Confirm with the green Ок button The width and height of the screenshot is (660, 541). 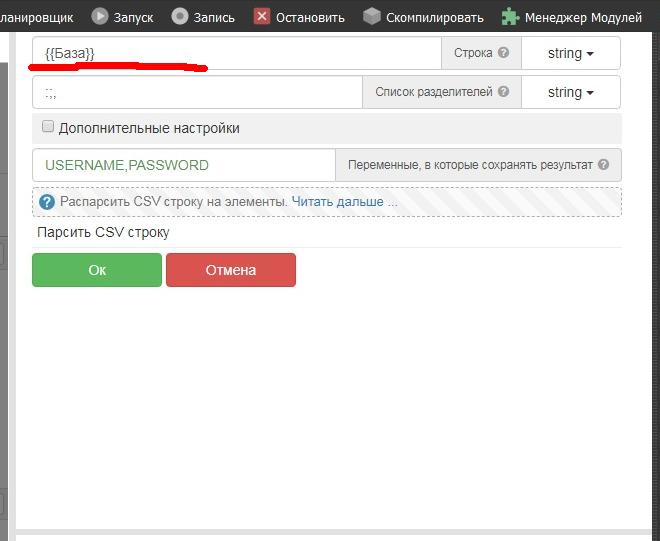point(97,270)
